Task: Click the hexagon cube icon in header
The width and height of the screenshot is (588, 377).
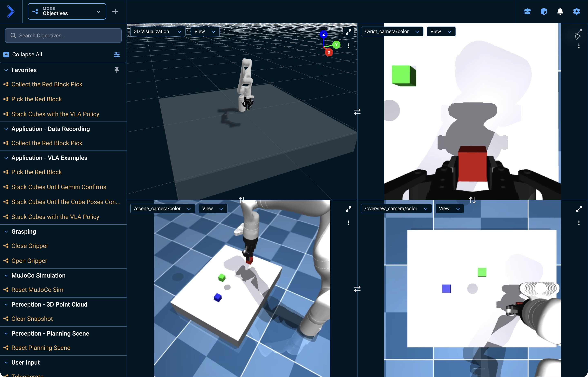Action: pyautogui.click(x=544, y=11)
